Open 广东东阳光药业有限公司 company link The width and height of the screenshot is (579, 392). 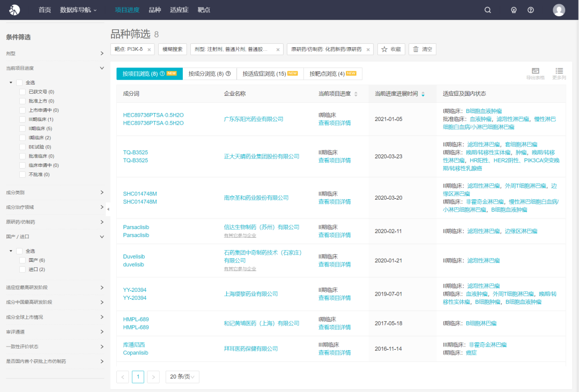[254, 119]
